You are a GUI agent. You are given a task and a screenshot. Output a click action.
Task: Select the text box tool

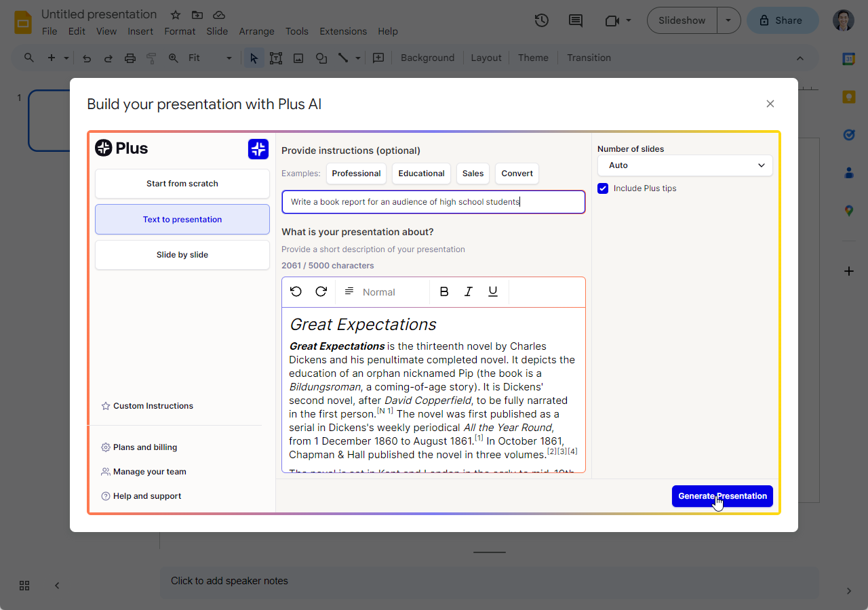click(x=276, y=58)
